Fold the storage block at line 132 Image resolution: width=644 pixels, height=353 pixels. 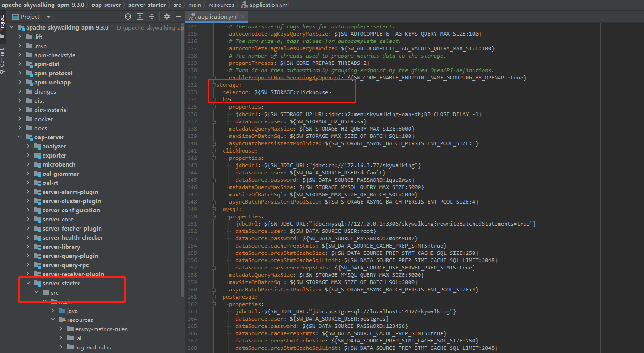pos(213,85)
